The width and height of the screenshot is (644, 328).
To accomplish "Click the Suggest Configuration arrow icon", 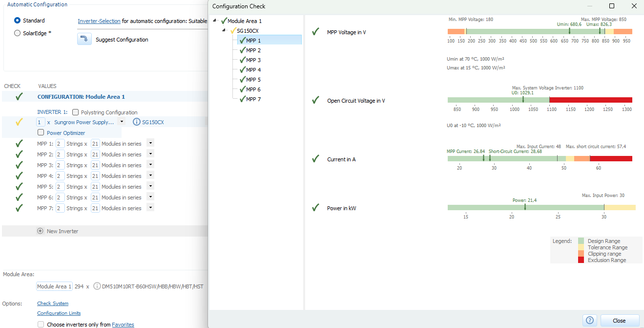I will [84, 40].
